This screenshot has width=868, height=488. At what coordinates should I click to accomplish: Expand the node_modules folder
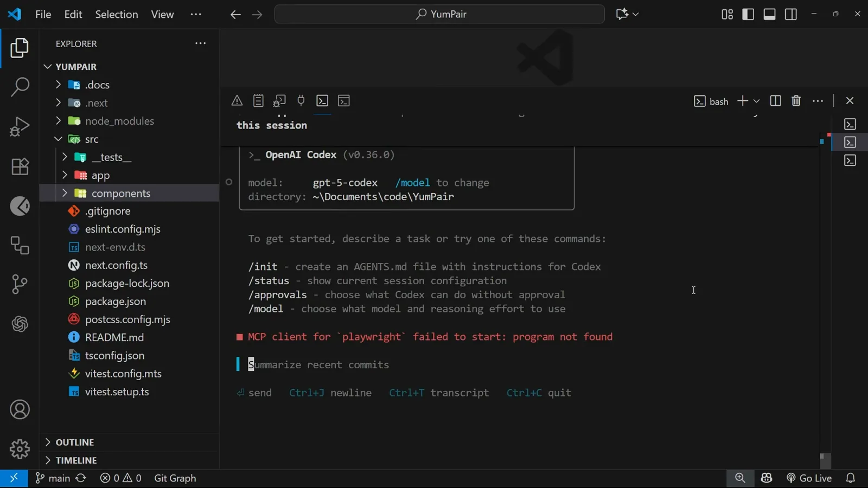tap(129, 121)
